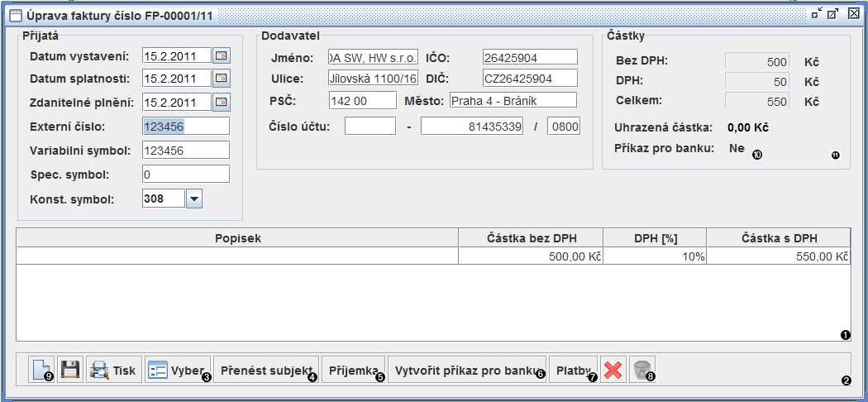Image resolution: width=868 pixels, height=402 pixels.
Task: Expand the Konst. symbol dropdown
Action: pos(193,199)
